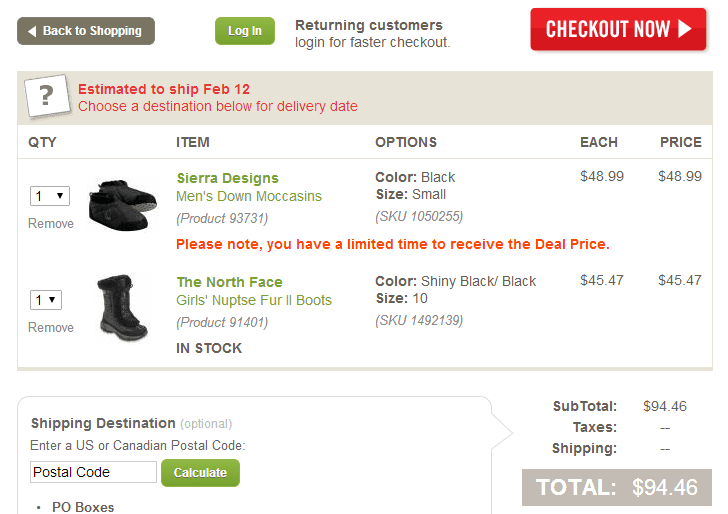Click the red Checkout Now button
This screenshot has height=514, width=728.
(617, 29)
